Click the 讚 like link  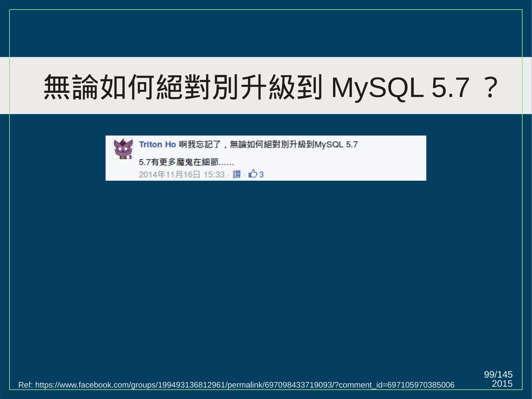tap(237, 174)
